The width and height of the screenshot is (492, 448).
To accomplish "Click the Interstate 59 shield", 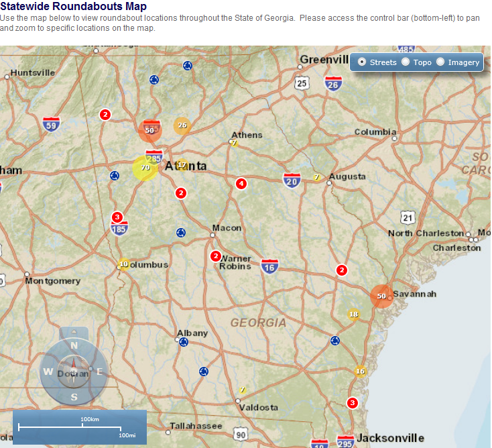I will click(x=51, y=124).
